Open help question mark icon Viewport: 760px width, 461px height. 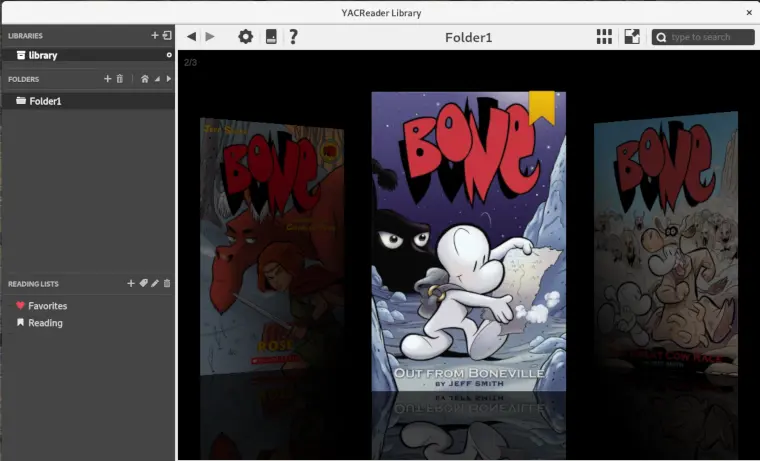(293, 36)
